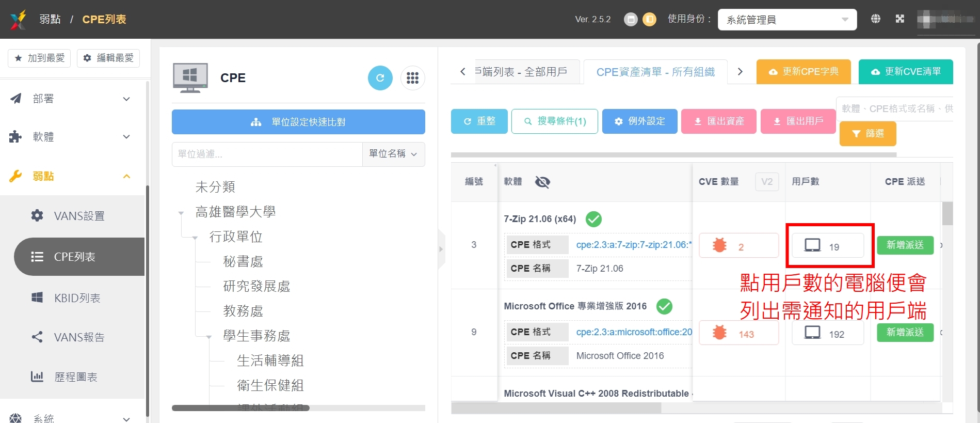Screen dimensions: 980x423
Task: Select 未分類 in the unit tree
Action: 215,187
